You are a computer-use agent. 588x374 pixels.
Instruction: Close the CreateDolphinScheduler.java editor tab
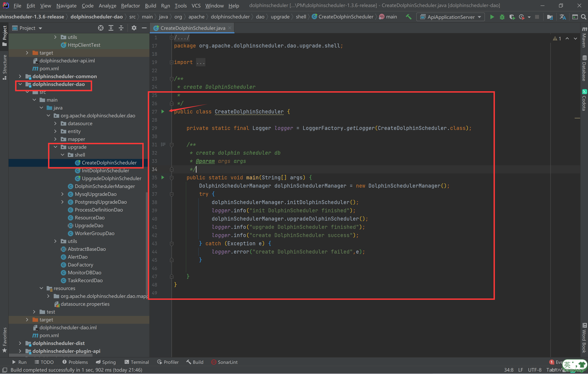point(230,28)
